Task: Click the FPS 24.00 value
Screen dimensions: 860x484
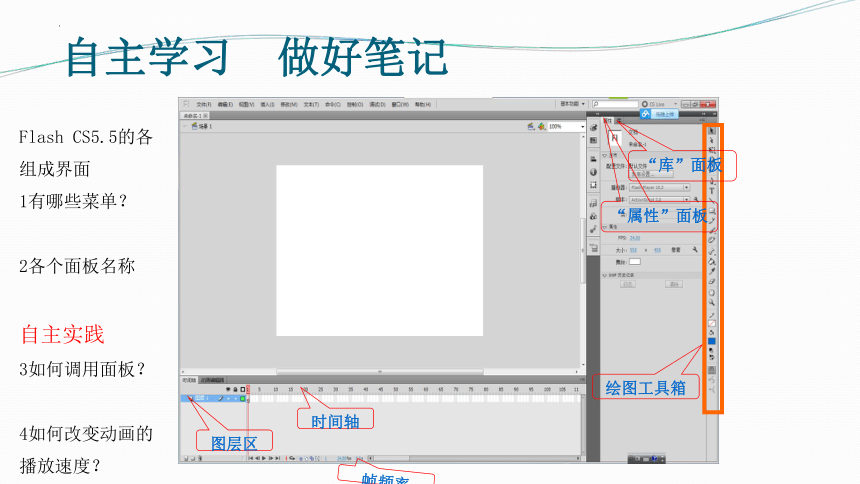Action: [x=635, y=238]
